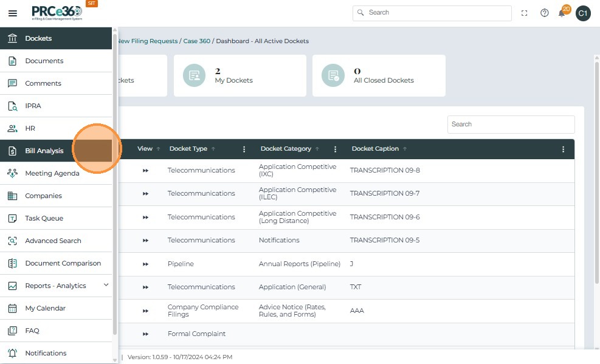Open Docket Type column options menu

244,149
